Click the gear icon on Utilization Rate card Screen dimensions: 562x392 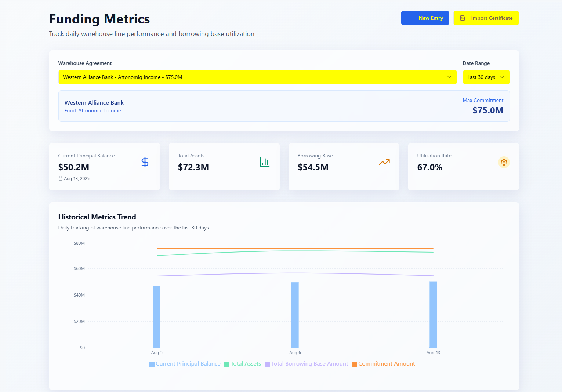(x=504, y=162)
